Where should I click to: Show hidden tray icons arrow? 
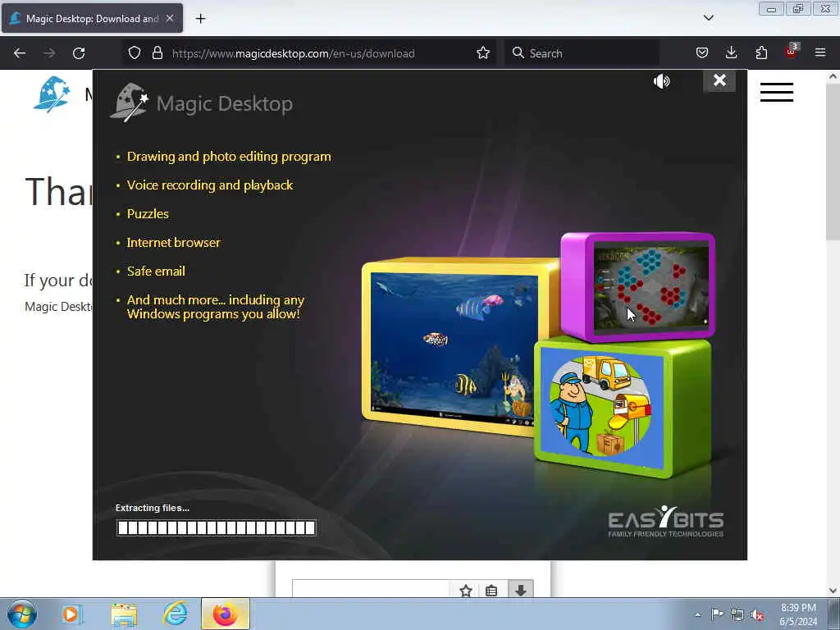coord(697,614)
